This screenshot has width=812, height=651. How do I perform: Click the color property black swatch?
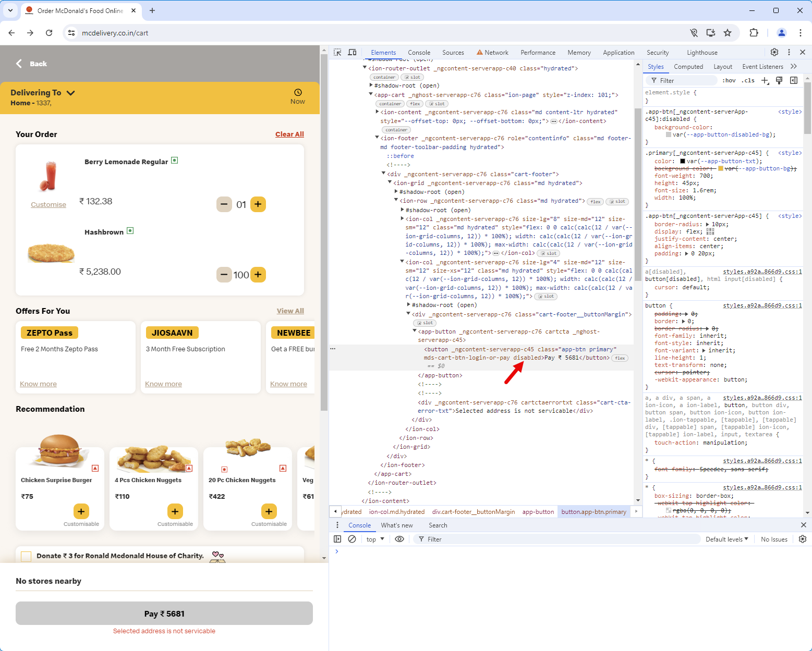click(x=683, y=161)
